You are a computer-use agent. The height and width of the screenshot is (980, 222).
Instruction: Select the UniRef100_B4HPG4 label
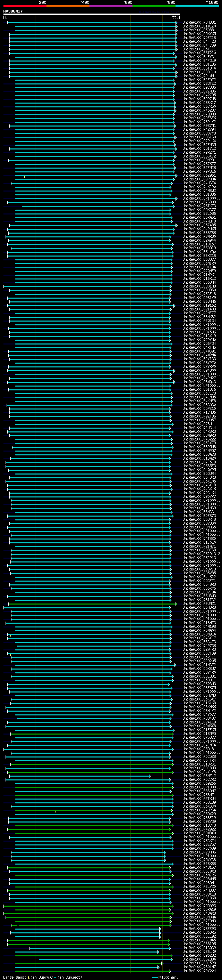(x=199, y=810)
